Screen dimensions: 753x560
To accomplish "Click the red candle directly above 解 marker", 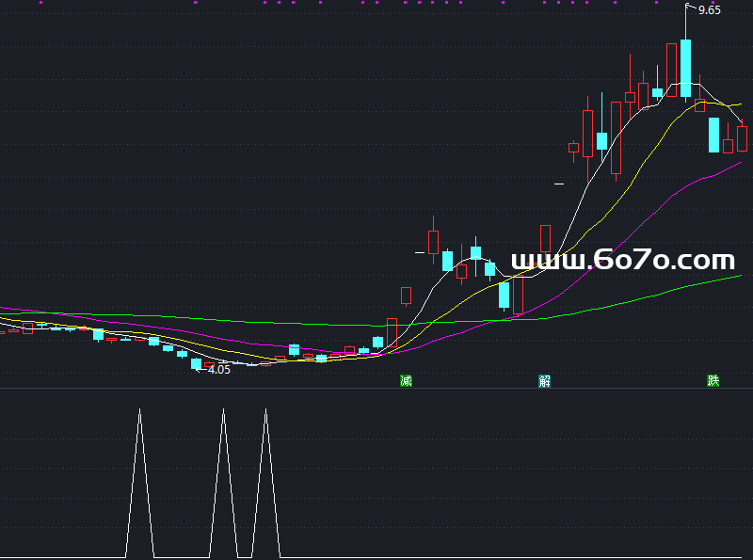I will pos(545,239).
